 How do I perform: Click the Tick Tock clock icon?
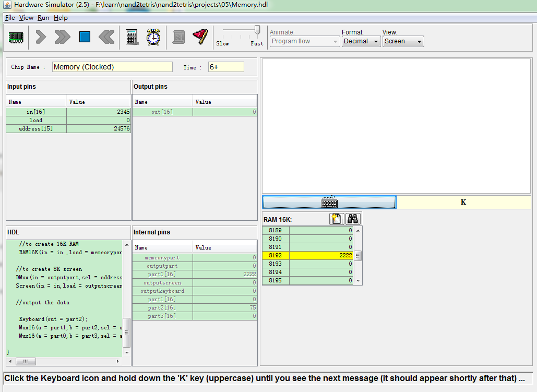point(153,37)
